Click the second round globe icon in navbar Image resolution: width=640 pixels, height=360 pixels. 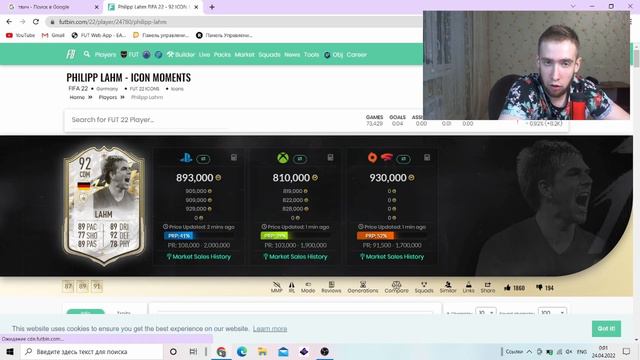point(158,54)
